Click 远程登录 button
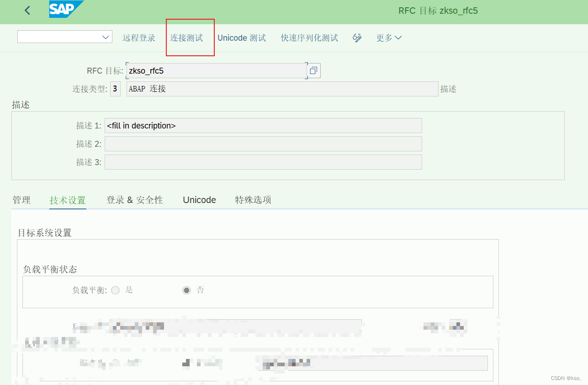The width and height of the screenshot is (588, 385). 139,38
